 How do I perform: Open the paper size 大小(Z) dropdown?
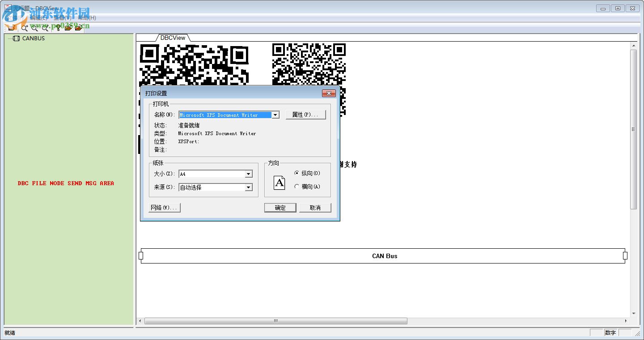pos(249,174)
